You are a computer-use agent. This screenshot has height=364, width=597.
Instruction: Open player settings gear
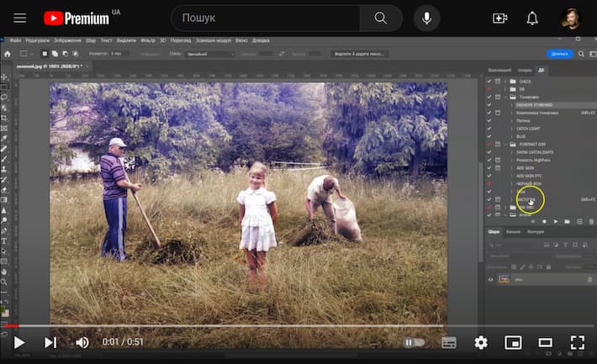pos(481,342)
